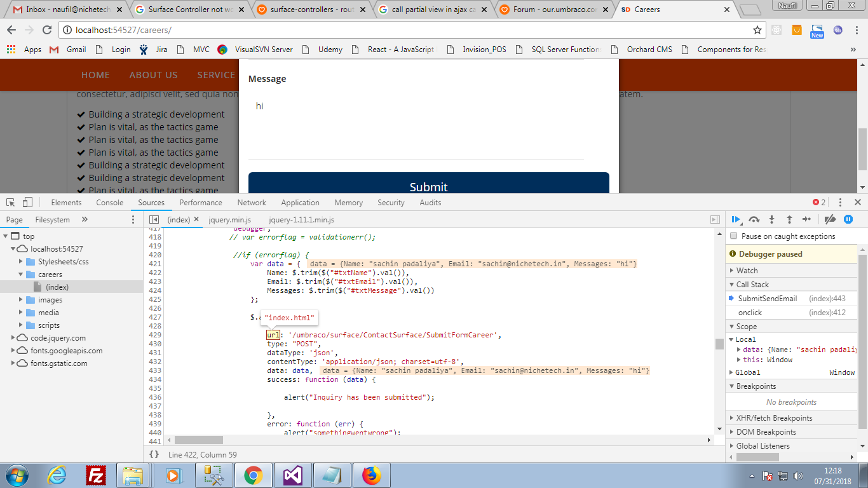Screen dimensions: 868x488
Task: Bookmark this page star icon
Action: [757, 30]
